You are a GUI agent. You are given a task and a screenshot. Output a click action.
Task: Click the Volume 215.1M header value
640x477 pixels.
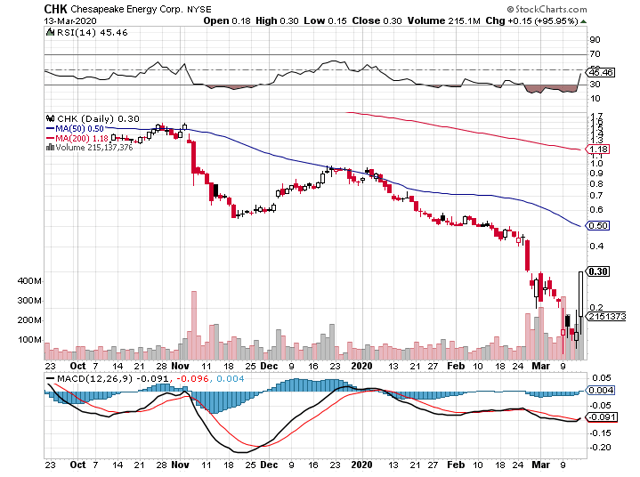tap(444, 21)
